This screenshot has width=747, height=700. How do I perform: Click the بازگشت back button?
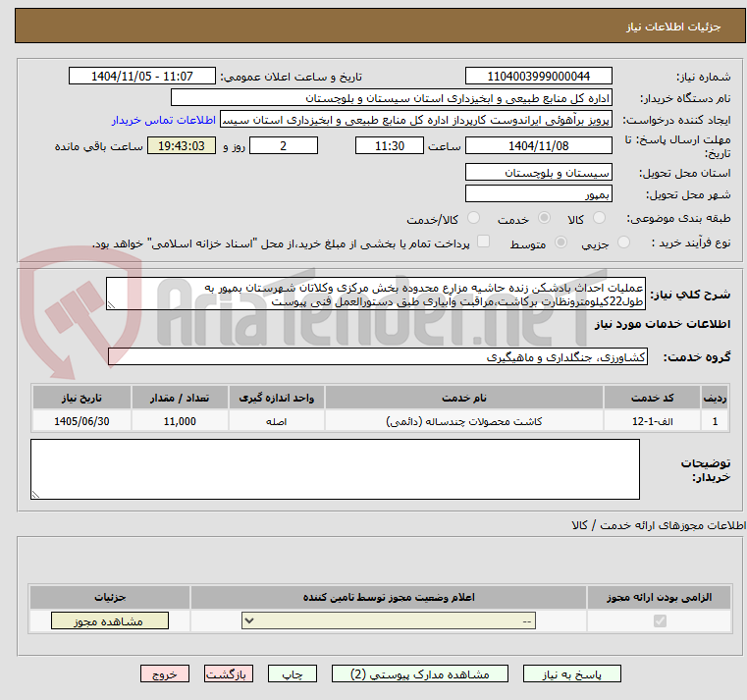[x=229, y=674]
